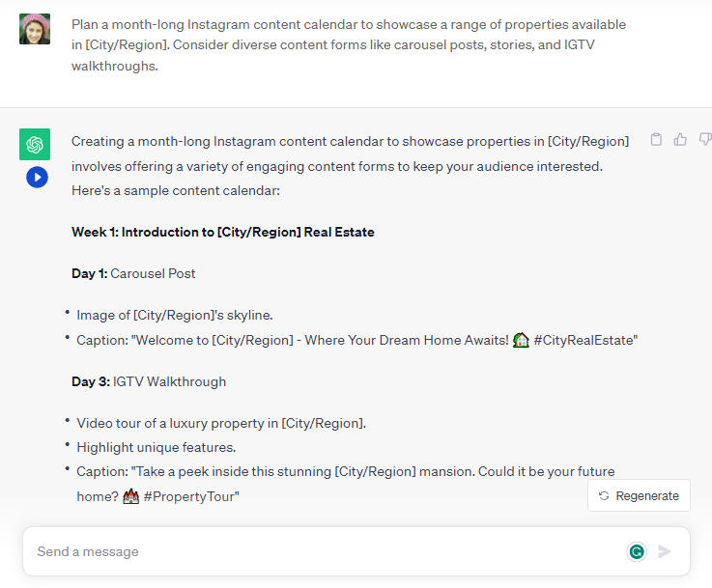Click the Day 1: Carousel Post line
The height and width of the screenshot is (588, 712).
[x=133, y=273]
